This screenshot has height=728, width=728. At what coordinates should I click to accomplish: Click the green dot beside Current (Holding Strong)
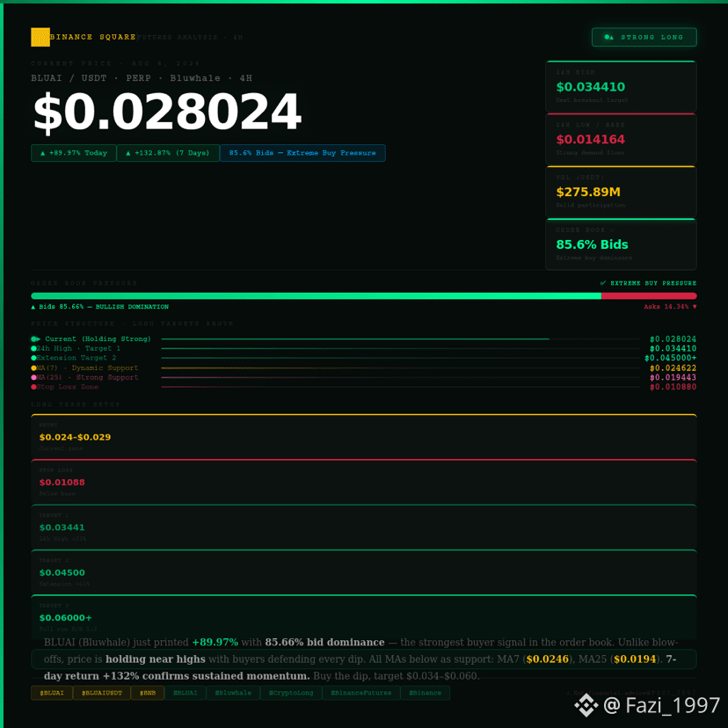[x=33, y=339]
